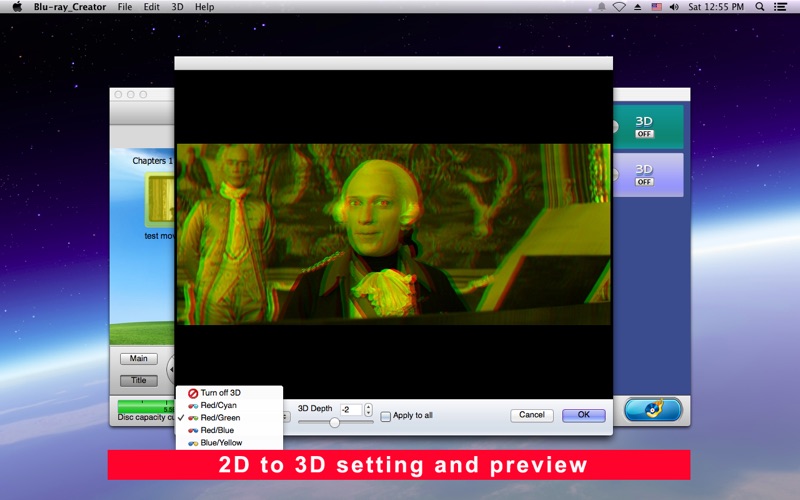800x500 pixels.
Task: Click the Red/Blue glasses icon
Action: coord(193,431)
